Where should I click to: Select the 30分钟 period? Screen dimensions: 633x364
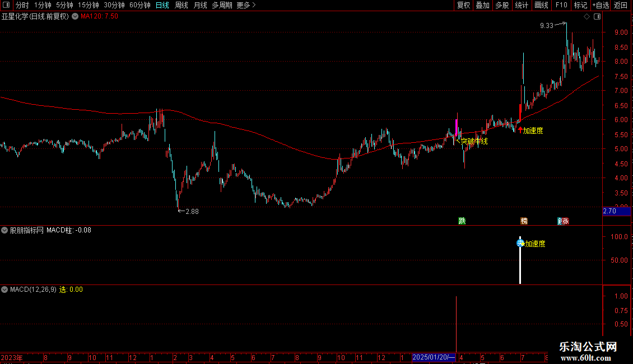tap(114, 5)
